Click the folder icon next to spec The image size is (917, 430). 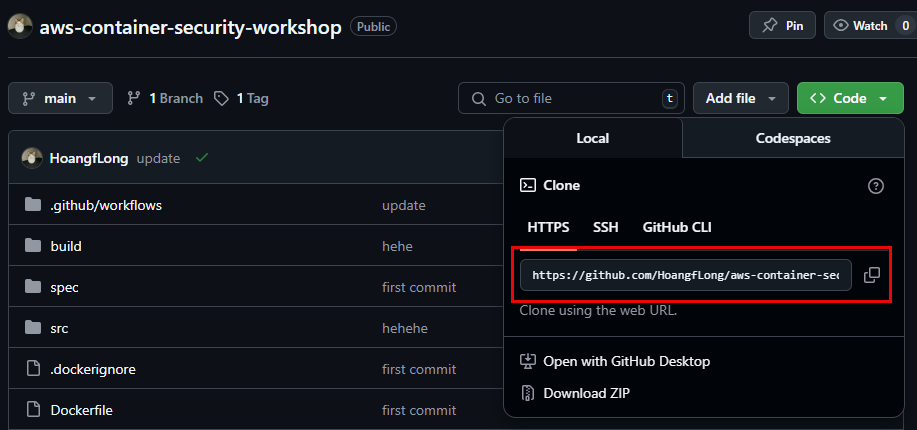33,286
